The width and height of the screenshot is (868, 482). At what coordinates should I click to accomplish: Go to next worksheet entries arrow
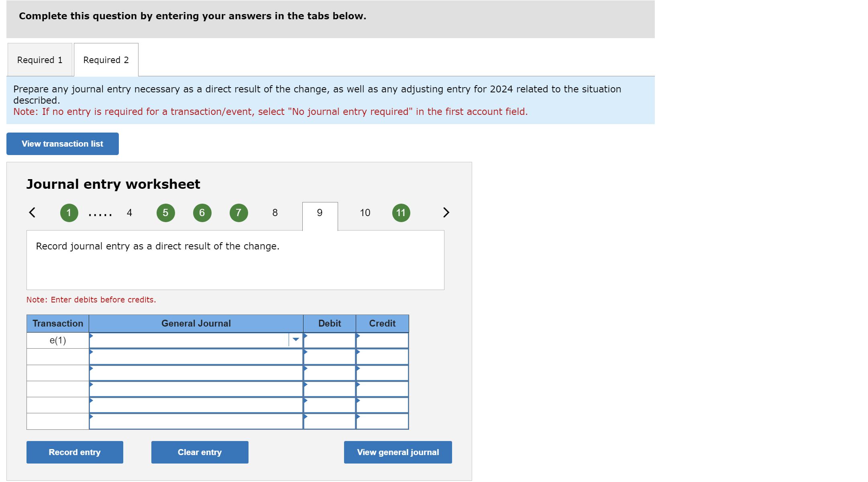tap(446, 212)
